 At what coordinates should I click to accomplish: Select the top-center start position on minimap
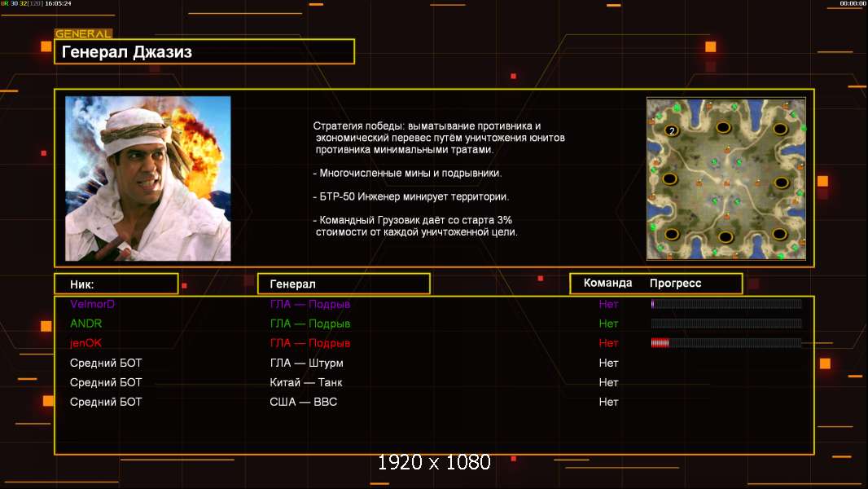[x=723, y=128]
